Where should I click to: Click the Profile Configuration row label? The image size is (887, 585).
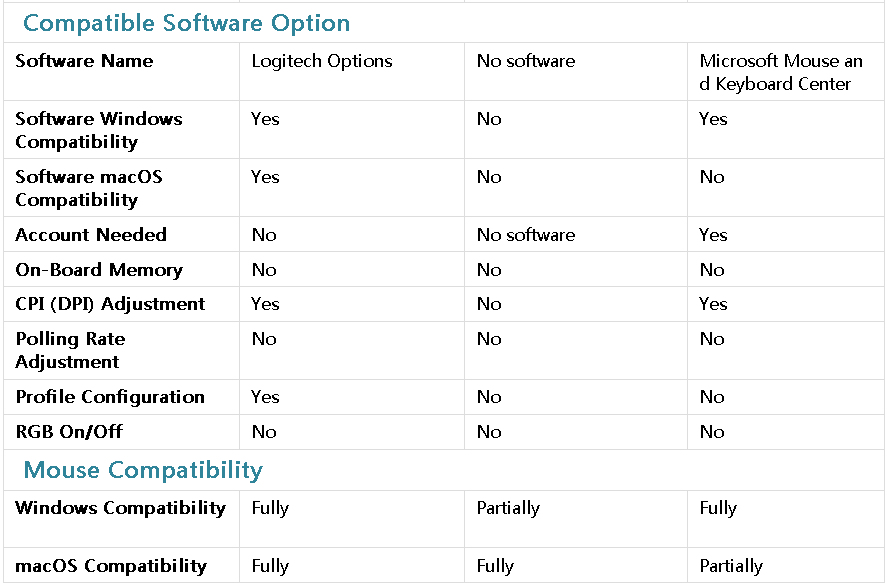tap(110, 397)
